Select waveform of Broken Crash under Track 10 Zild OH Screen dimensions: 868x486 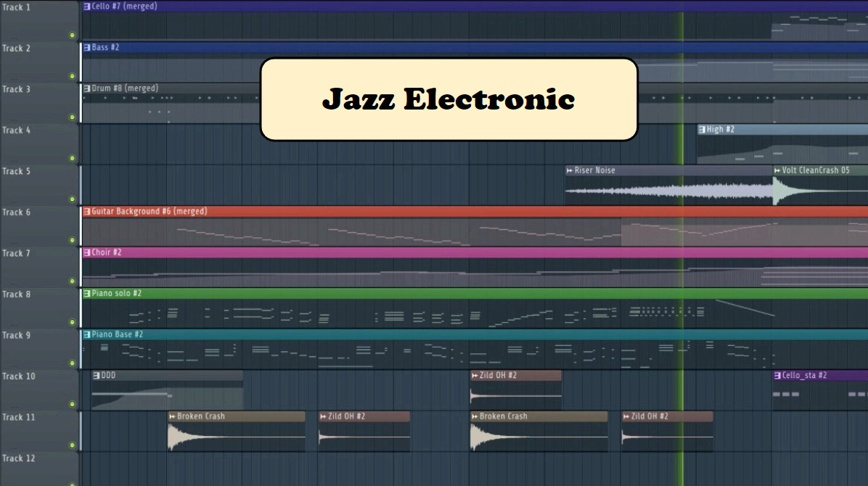[539, 437]
